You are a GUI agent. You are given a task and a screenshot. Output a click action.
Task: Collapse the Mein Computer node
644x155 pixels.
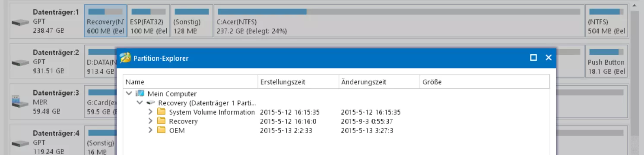click(129, 93)
